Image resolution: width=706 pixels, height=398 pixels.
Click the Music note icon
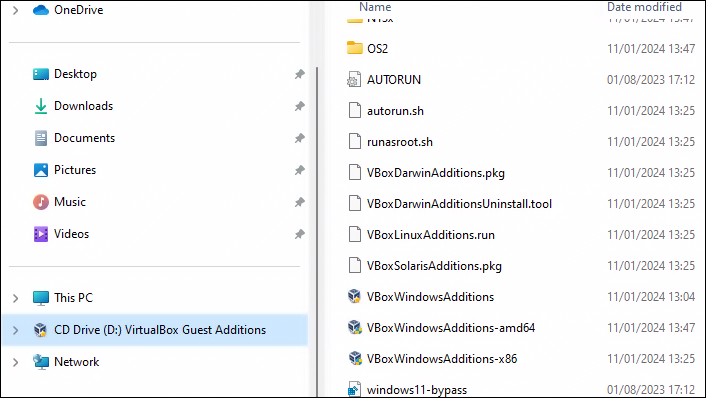tap(41, 202)
